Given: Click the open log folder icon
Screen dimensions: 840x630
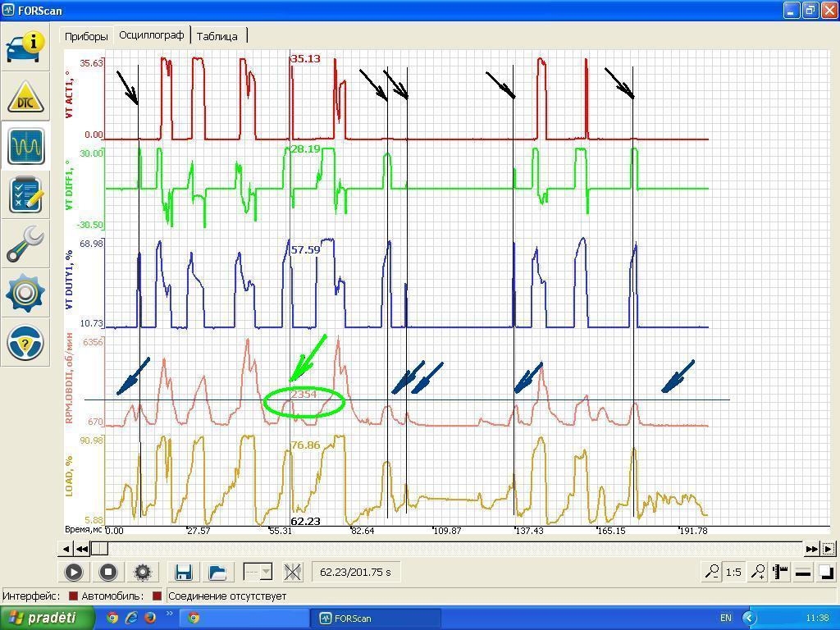Looking at the screenshot, I should pyautogui.click(x=217, y=572).
